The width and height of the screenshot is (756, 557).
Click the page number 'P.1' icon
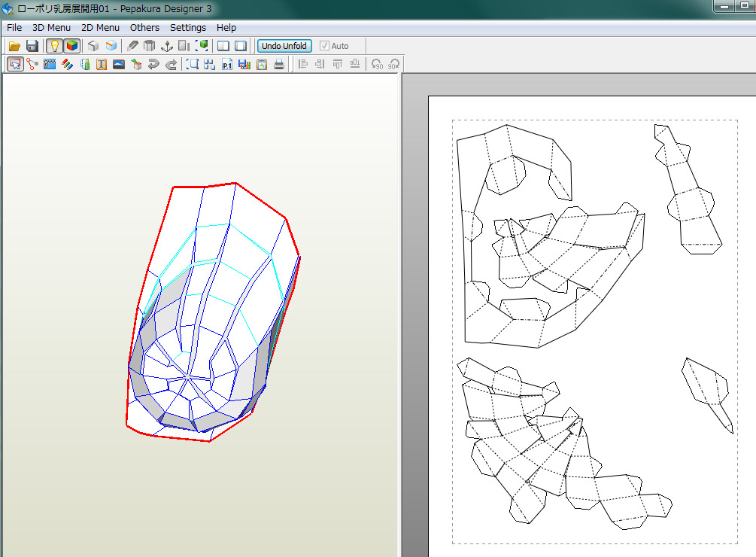(x=227, y=65)
